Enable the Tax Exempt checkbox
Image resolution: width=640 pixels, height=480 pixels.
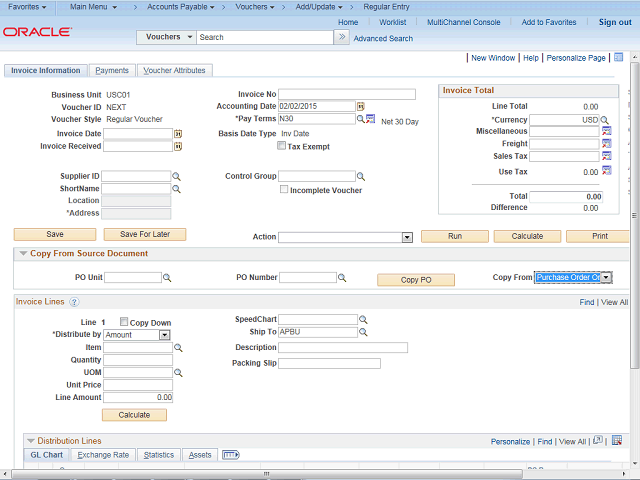(x=282, y=146)
